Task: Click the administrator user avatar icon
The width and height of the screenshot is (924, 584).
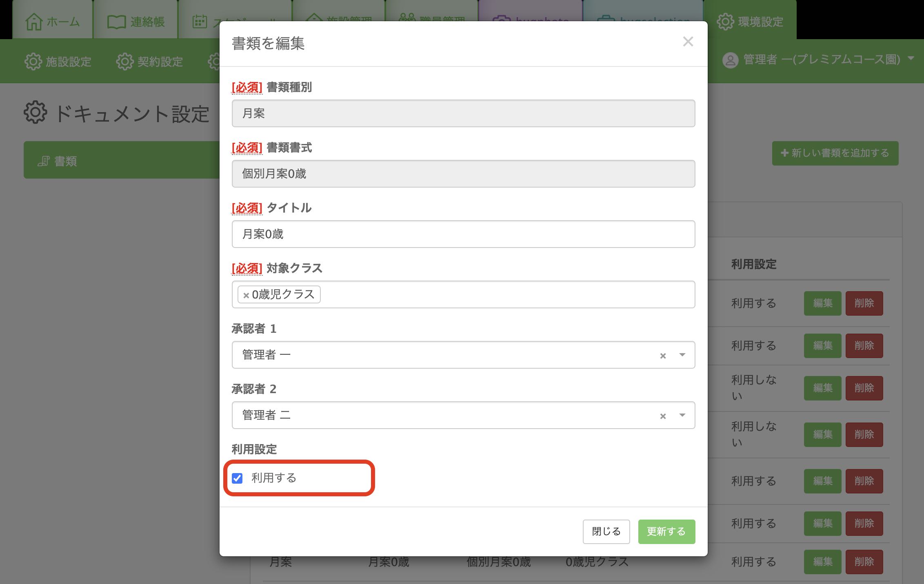Action: [730, 60]
